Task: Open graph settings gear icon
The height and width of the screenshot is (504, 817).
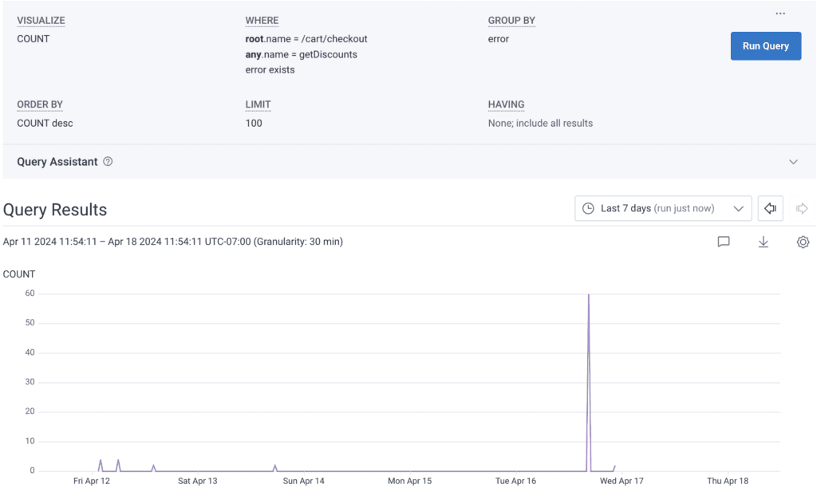Action: click(x=803, y=242)
